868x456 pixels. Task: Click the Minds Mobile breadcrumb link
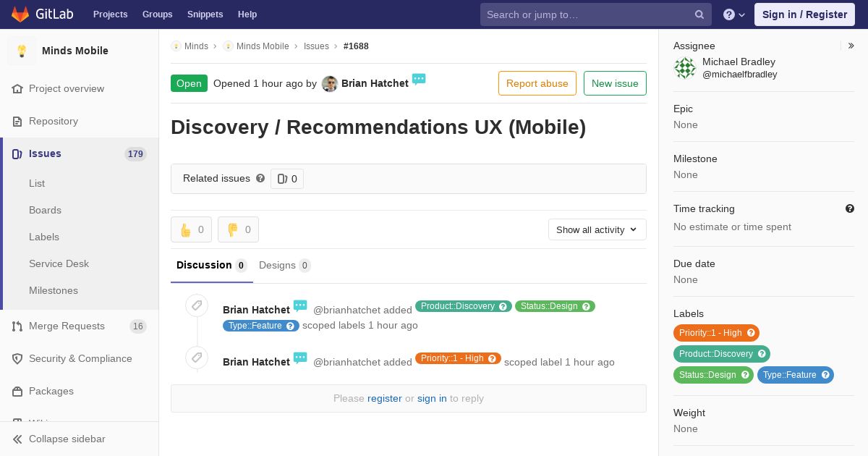coord(263,46)
